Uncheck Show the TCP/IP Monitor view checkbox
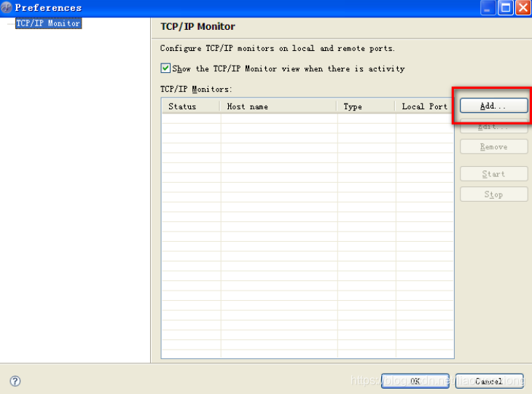 click(x=165, y=68)
